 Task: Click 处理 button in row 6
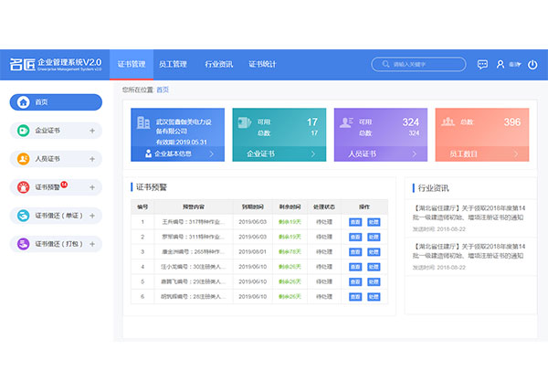click(373, 295)
